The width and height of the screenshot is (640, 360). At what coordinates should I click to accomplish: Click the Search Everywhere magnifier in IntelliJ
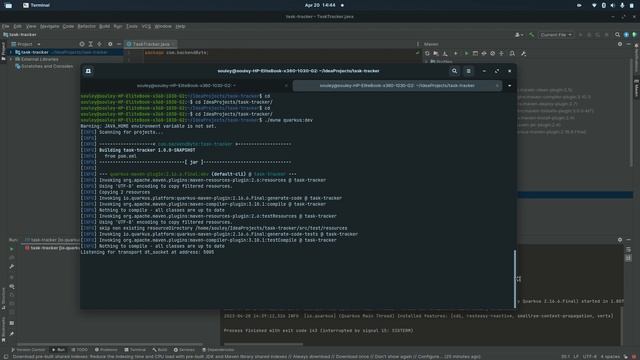[x=618, y=35]
